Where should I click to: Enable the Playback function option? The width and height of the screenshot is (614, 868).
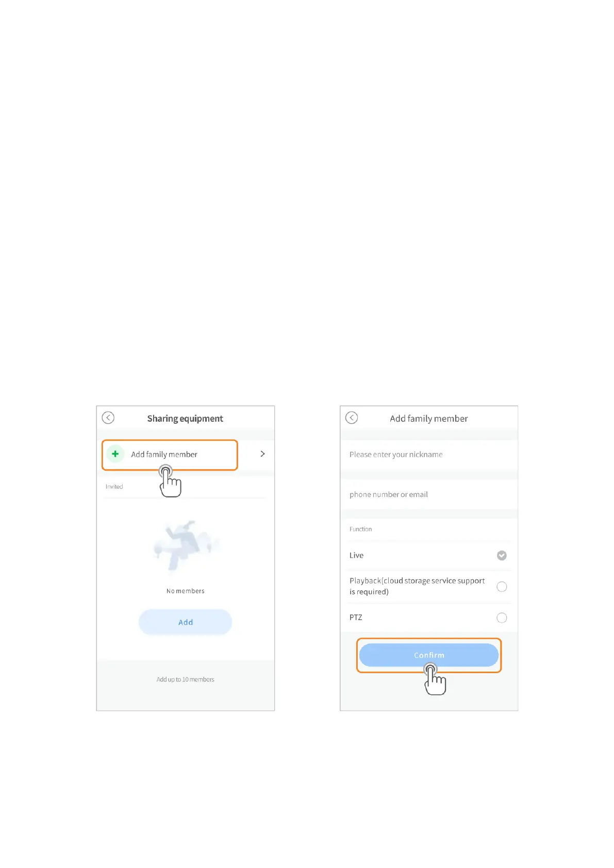(x=502, y=587)
